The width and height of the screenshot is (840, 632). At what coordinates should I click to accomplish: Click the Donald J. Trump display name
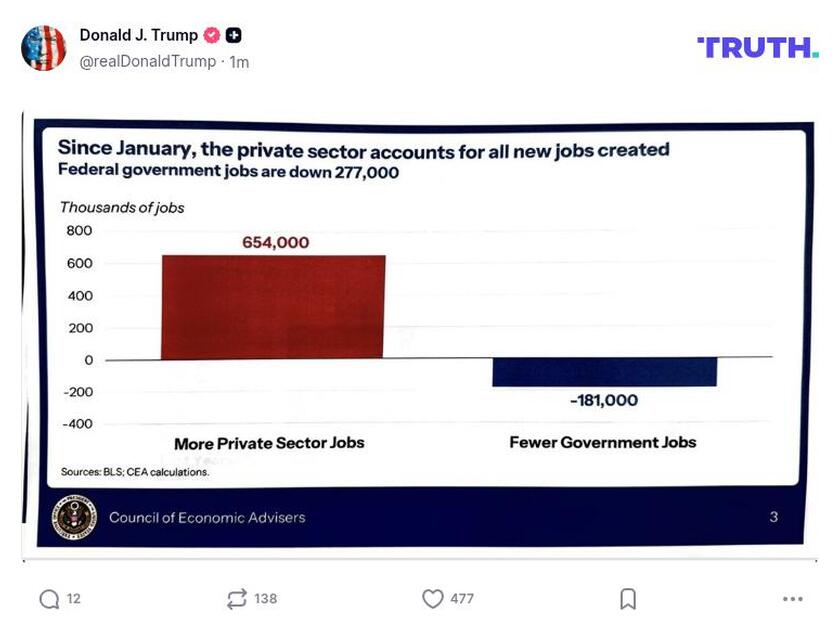tap(137, 33)
